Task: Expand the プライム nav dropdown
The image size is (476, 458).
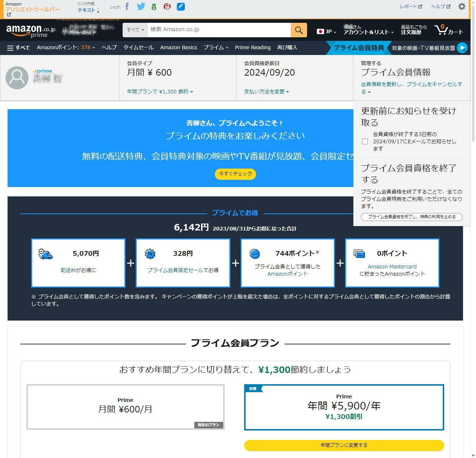Action: coord(216,48)
